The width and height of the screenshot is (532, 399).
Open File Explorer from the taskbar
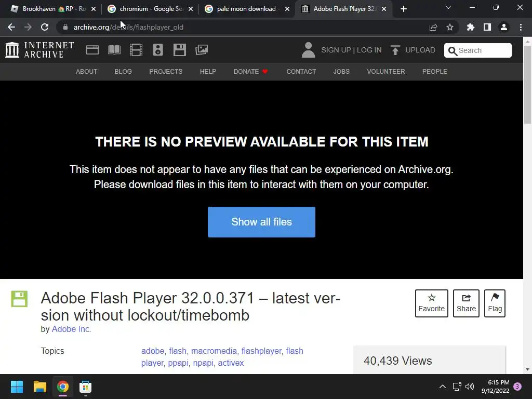(x=39, y=387)
